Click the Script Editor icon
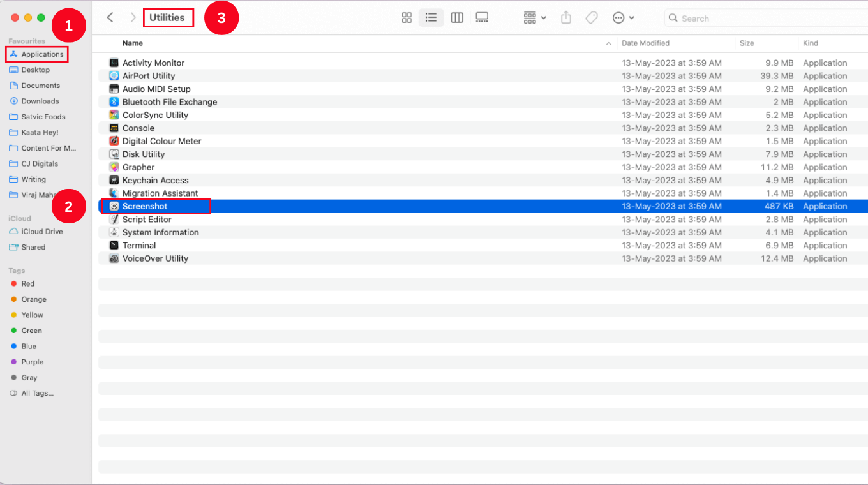The width and height of the screenshot is (868, 485). (114, 220)
